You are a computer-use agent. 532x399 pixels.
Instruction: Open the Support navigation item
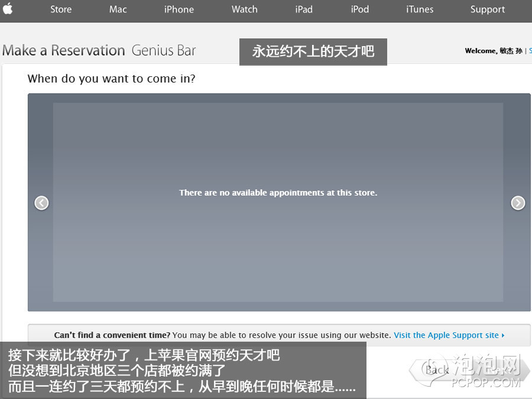pos(488,9)
